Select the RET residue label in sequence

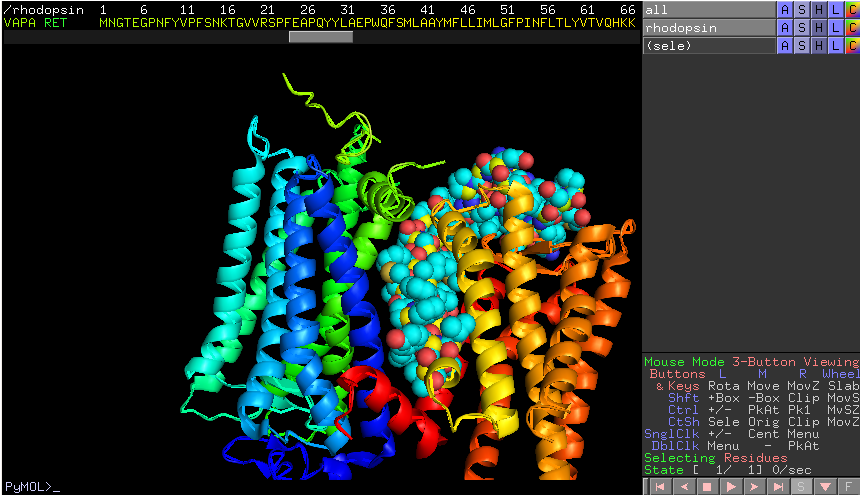tap(55, 23)
